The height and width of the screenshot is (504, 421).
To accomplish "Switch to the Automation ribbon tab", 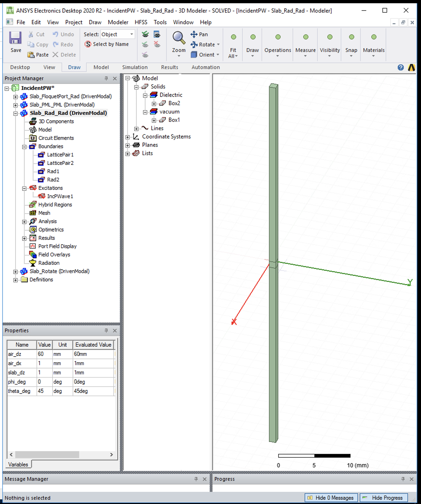I will click(x=206, y=67).
